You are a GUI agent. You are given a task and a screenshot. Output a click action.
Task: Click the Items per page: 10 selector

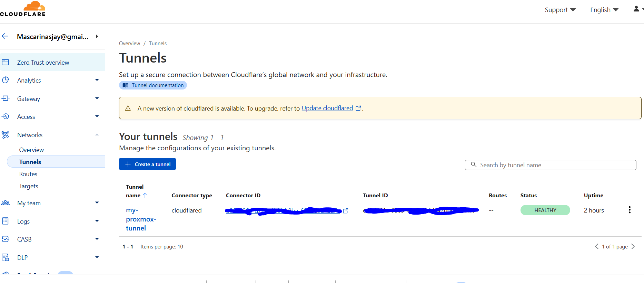point(162,247)
